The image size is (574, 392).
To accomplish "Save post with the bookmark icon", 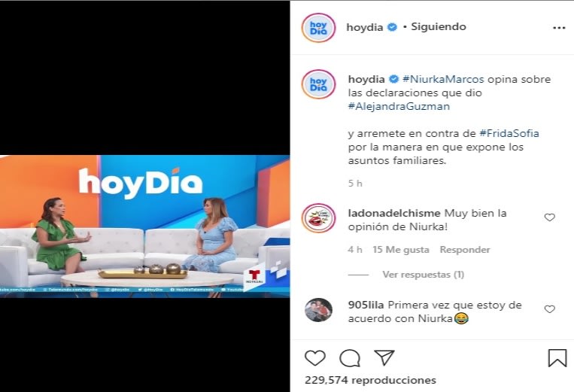I will pyautogui.click(x=557, y=357).
